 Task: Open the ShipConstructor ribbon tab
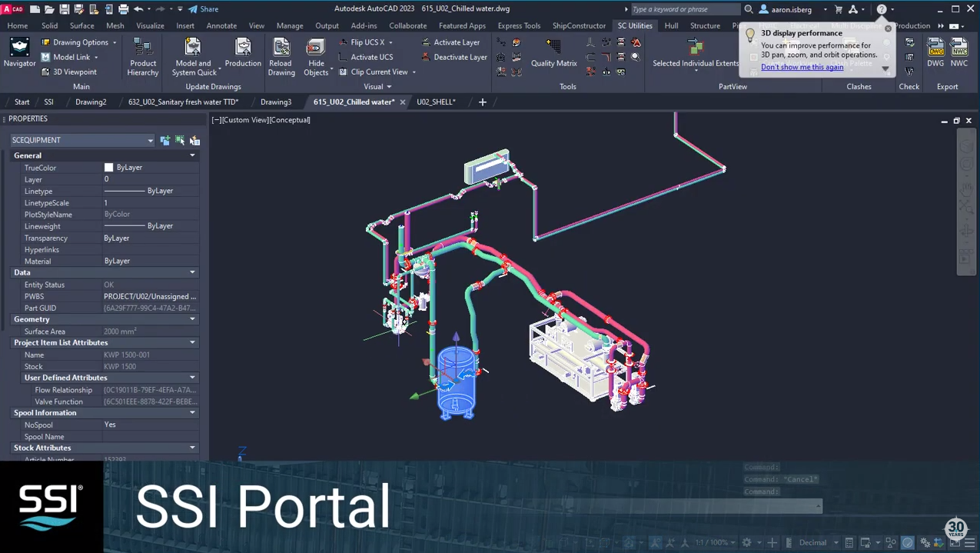[579, 25]
